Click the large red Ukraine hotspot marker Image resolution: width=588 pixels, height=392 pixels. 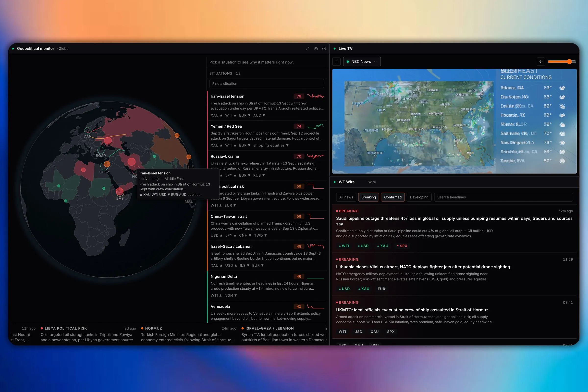[108, 140]
